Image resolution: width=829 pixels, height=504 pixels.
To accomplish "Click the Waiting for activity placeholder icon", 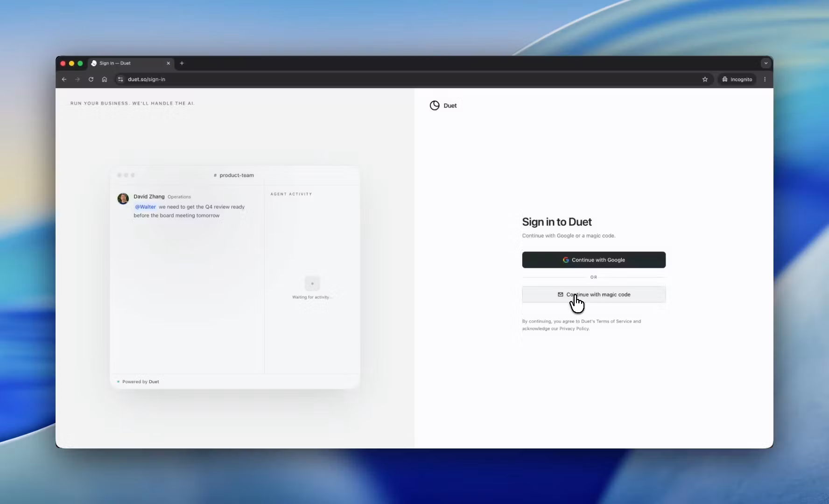I will pos(312,284).
